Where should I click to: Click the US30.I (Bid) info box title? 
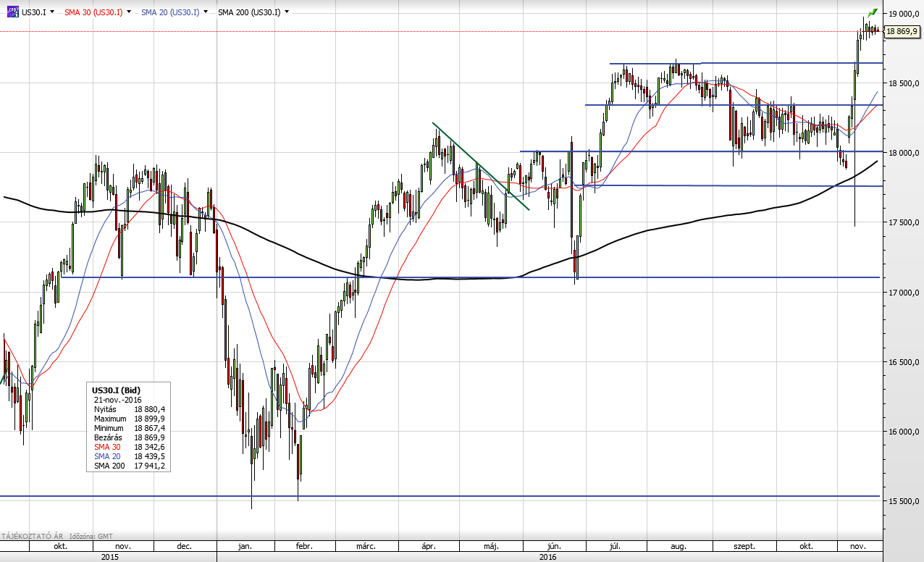pyautogui.click(x=116, y=390)
